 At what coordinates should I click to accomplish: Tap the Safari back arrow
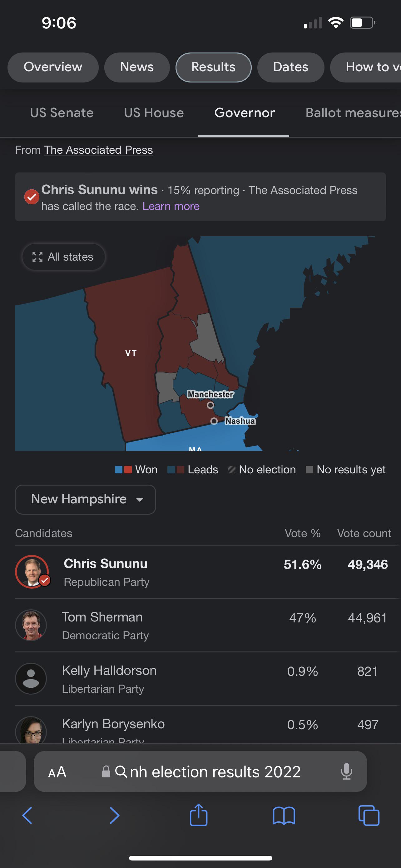click(x=27, y=816)
